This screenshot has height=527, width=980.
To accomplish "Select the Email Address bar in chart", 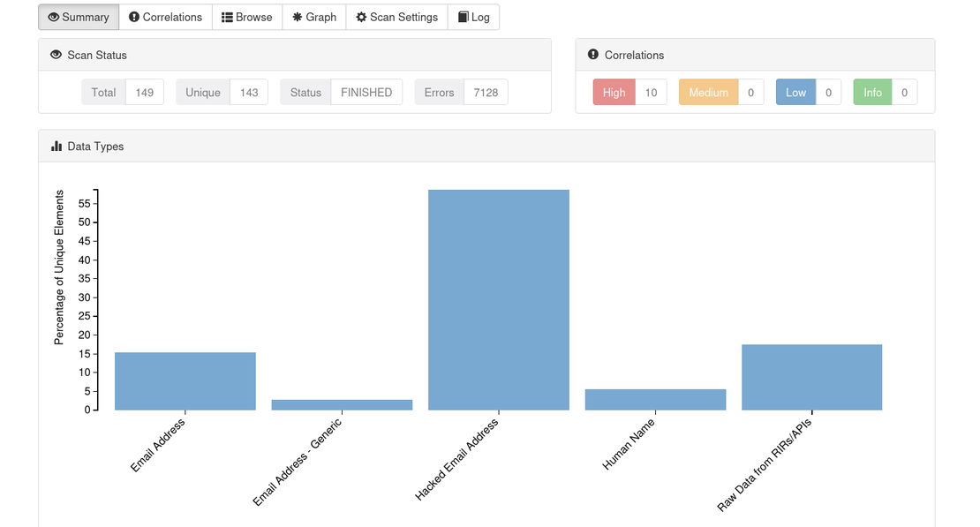I will point(185,381).
